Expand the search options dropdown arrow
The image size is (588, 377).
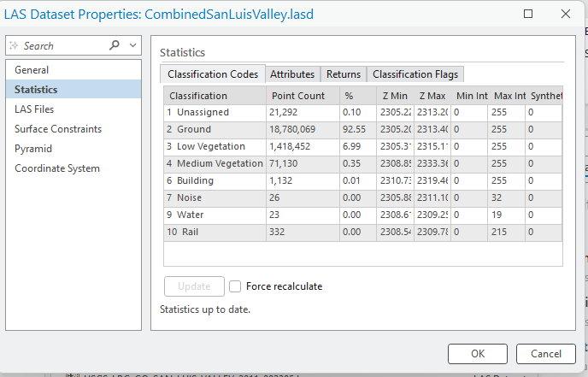pyautogui.click(x=132, y=45)
